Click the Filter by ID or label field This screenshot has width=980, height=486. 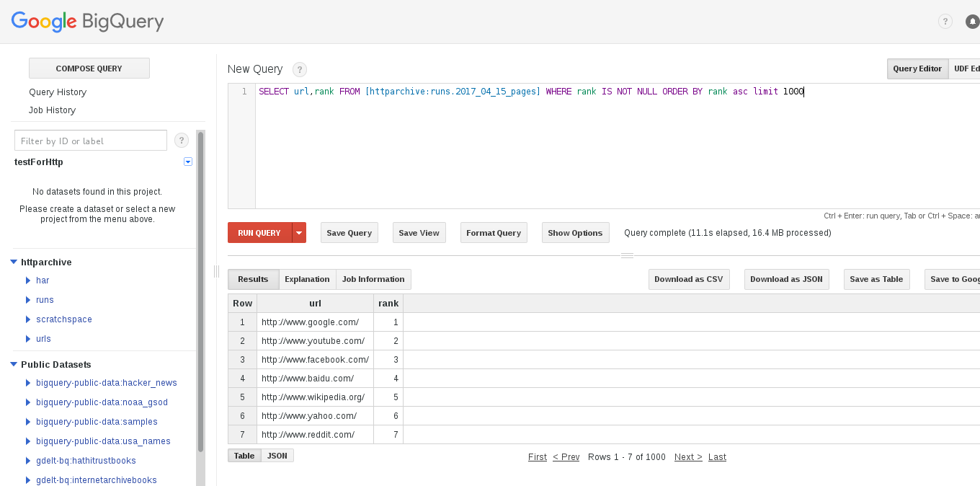(91, 141)
